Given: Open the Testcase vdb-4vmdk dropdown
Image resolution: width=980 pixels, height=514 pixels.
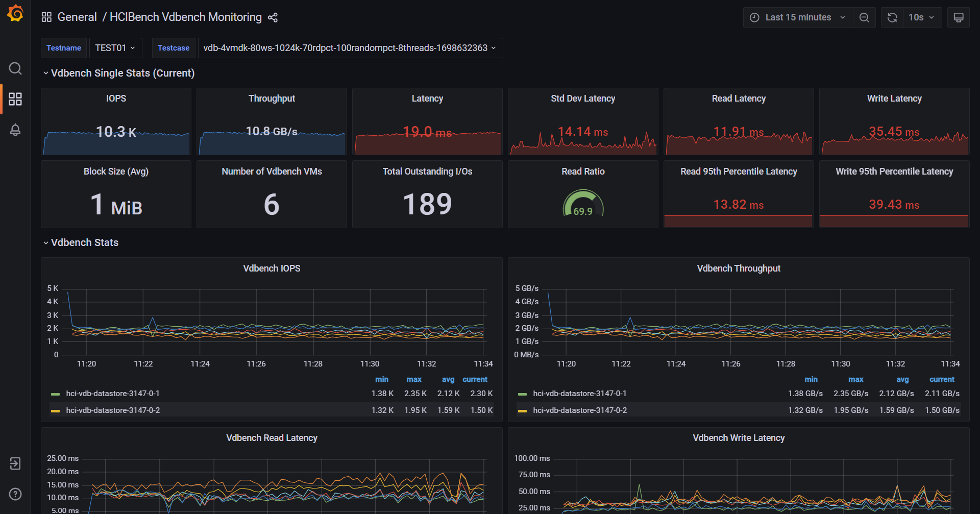Looking at the screenshot, I should pyautogui.click(x=350, y=48).
